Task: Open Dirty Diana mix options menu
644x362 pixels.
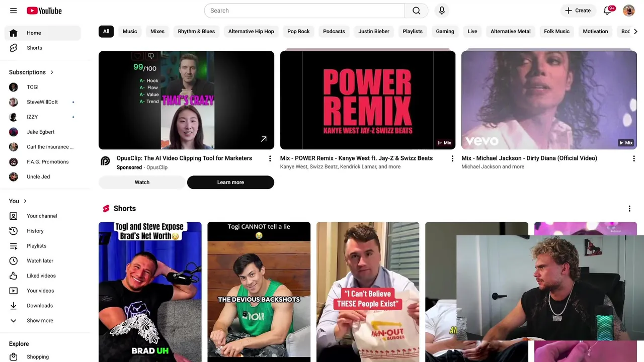Action: click(633, 159)
